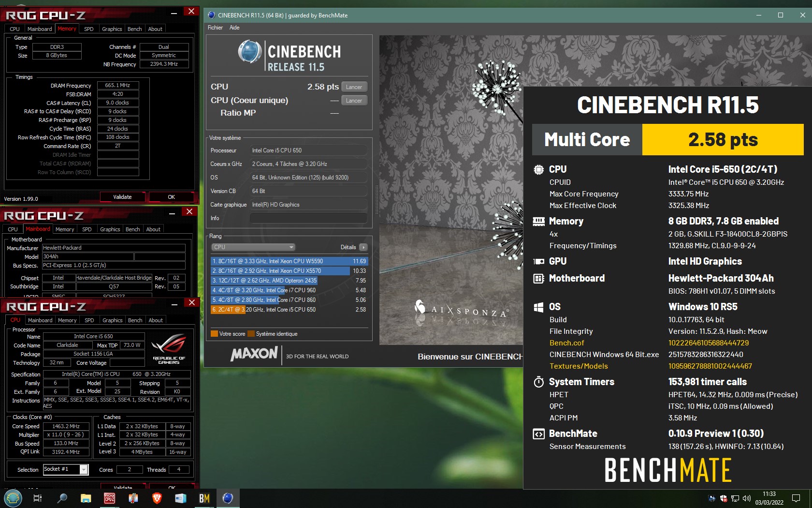The width and height of the screenshot is (812, 508).
Task: Click the yellow Textures/Models label
Action: (579, 366)
